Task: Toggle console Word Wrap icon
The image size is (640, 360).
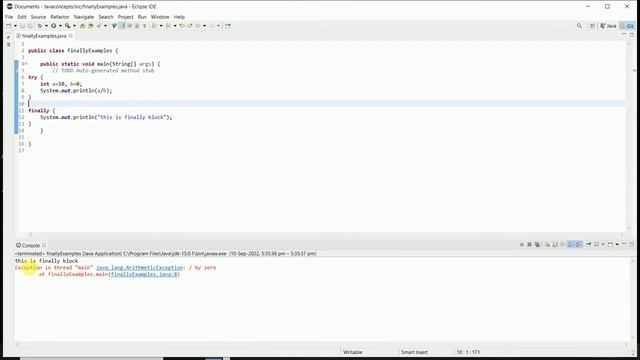Action: coord(563,244)
